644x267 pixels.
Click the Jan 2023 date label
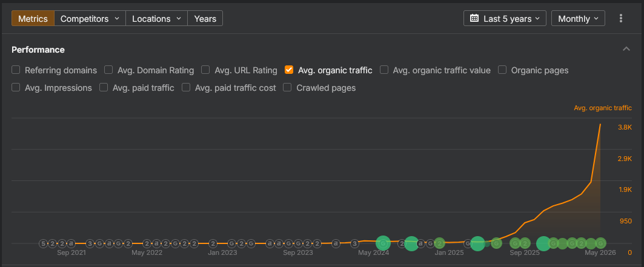point(222,252)
